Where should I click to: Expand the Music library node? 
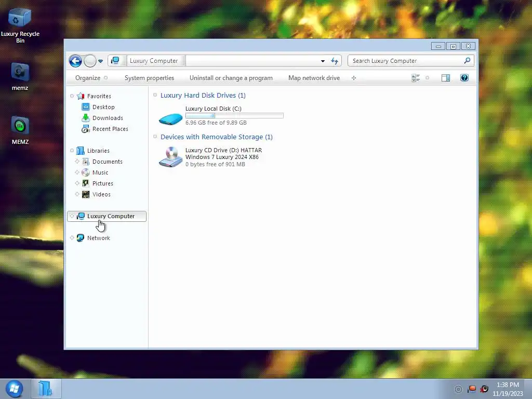pos(77,172)
